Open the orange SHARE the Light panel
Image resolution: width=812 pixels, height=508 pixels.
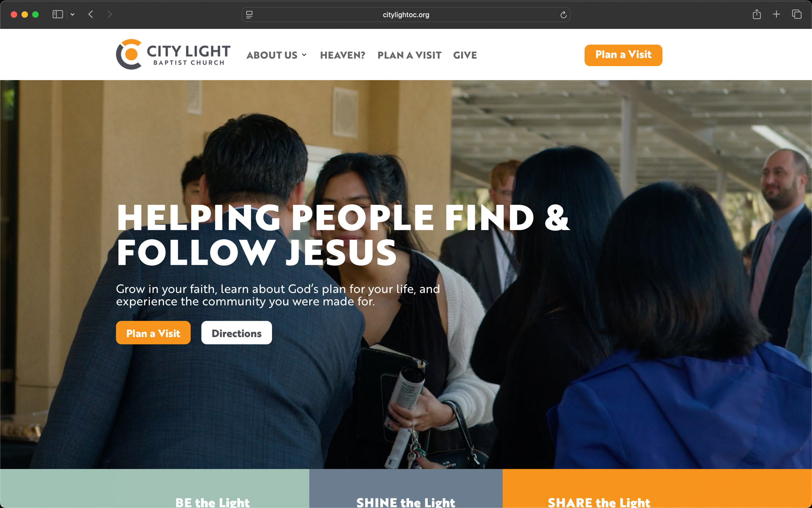657,489
